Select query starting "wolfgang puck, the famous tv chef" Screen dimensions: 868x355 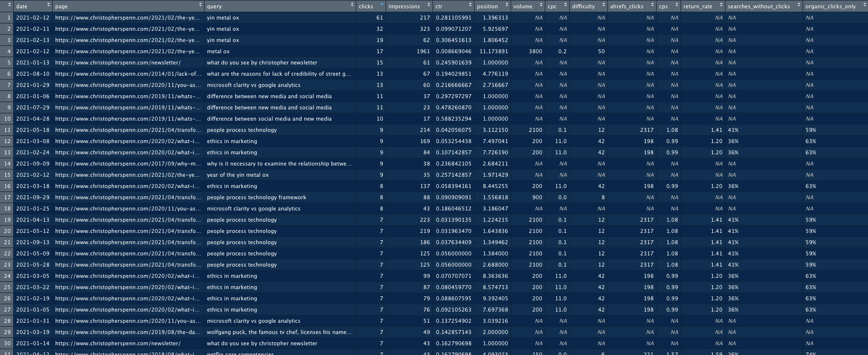[279, 332]
